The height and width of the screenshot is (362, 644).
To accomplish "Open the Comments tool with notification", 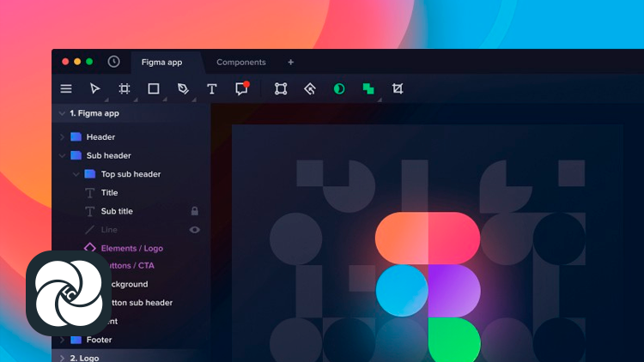I will pos(241,88).
